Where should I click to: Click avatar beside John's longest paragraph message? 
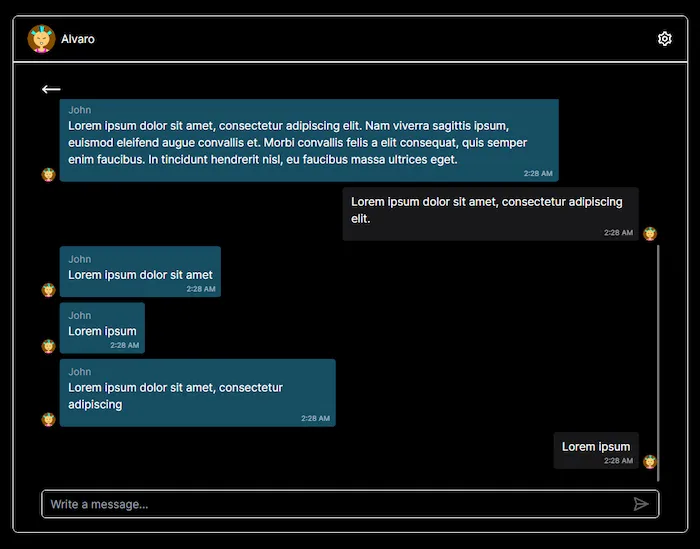[x=48, y=175]
